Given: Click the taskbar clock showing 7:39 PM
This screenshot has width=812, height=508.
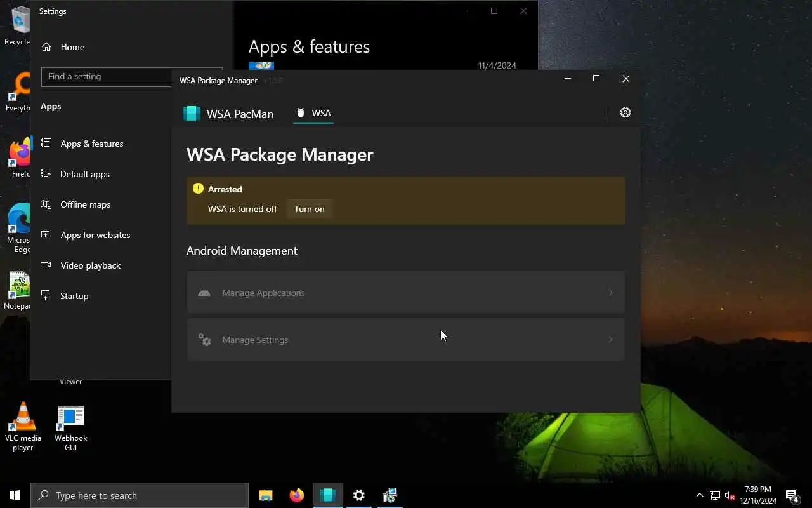Looking at the screenshot, I should (758, 495).
